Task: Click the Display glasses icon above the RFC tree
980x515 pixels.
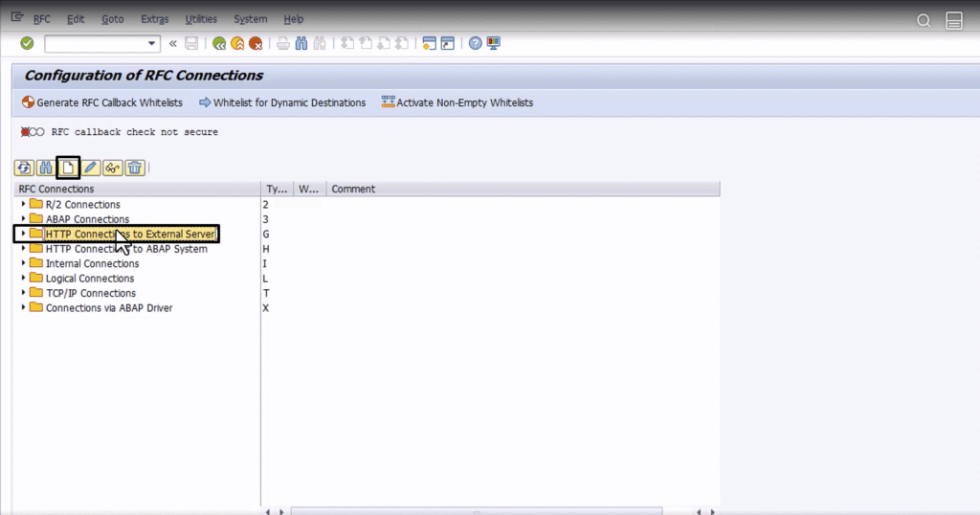Action: (x=113, y=168)
